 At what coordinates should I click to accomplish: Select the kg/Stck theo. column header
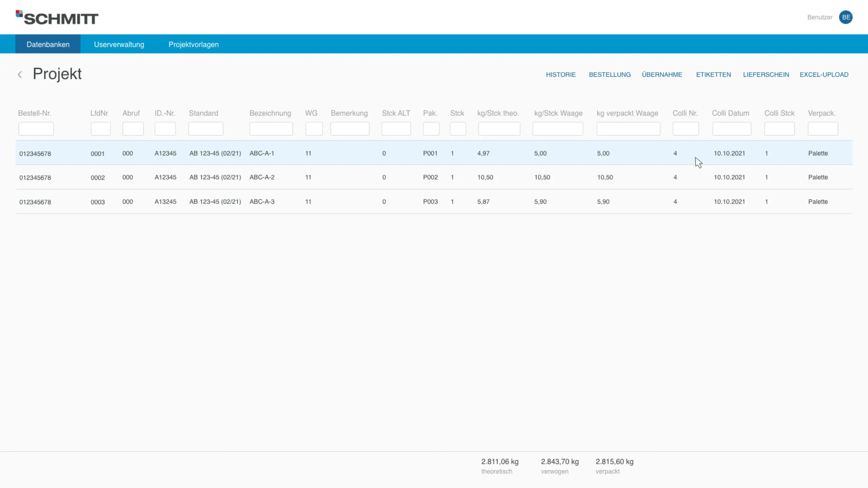[498, 113]
